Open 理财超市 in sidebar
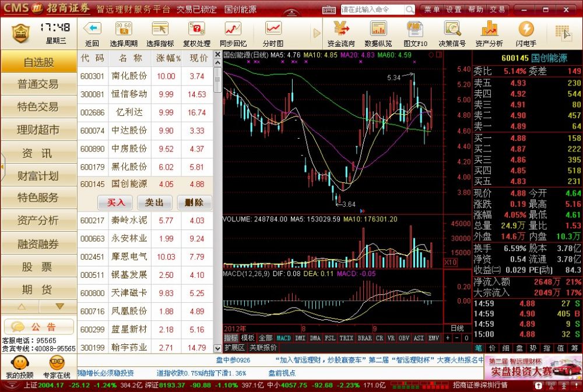 [38, 130]
